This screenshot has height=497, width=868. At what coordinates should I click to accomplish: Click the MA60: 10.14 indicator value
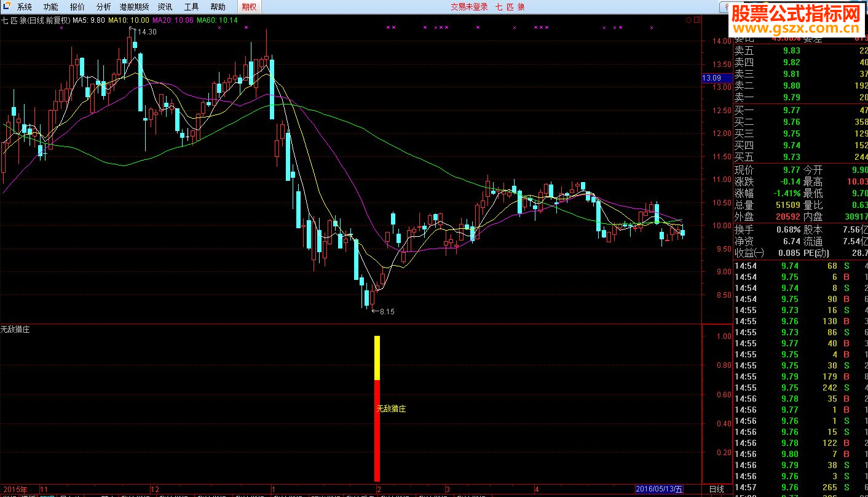pyautogui.click(x=217, y=20)
